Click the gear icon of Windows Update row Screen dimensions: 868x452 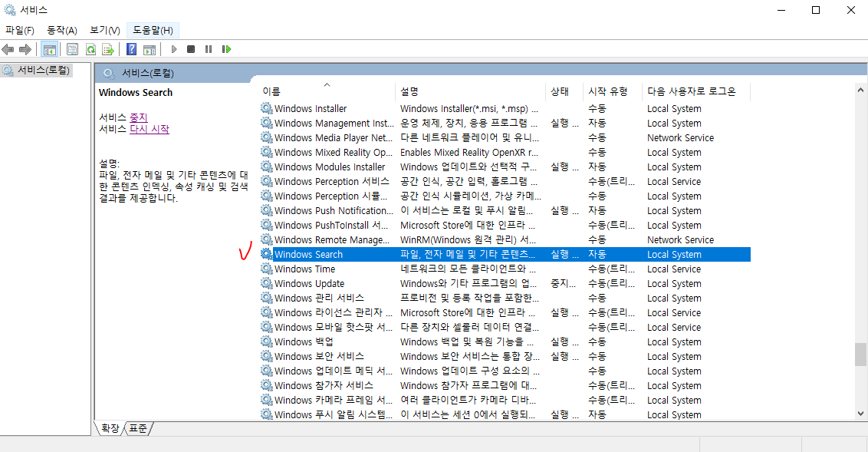pos(266,284)
